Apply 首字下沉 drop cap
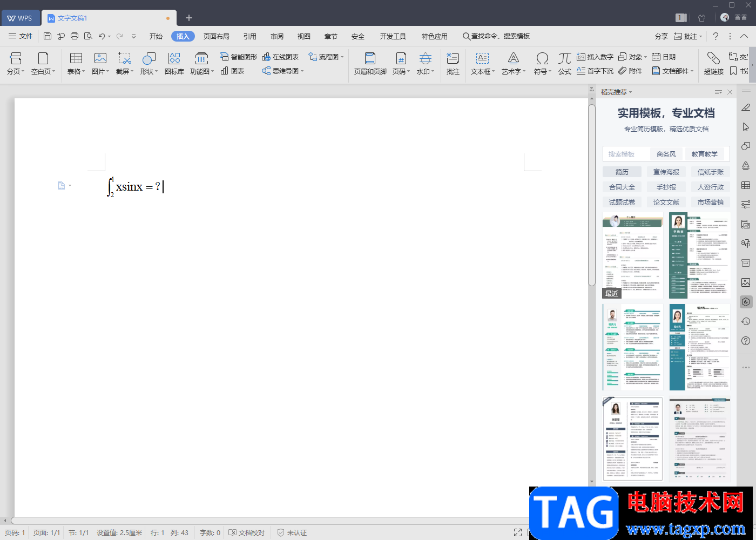This screenshot has height=540, width=756. coord(595,71)
